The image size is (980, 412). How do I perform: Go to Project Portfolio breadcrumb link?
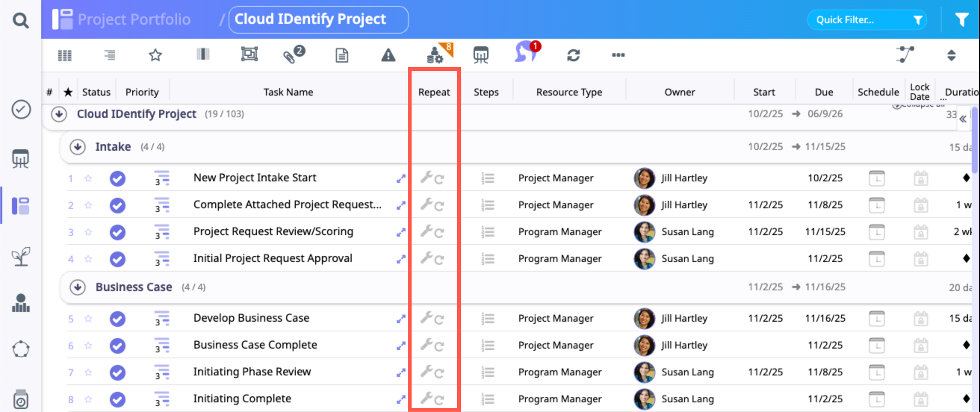click(x=134, y=19)
